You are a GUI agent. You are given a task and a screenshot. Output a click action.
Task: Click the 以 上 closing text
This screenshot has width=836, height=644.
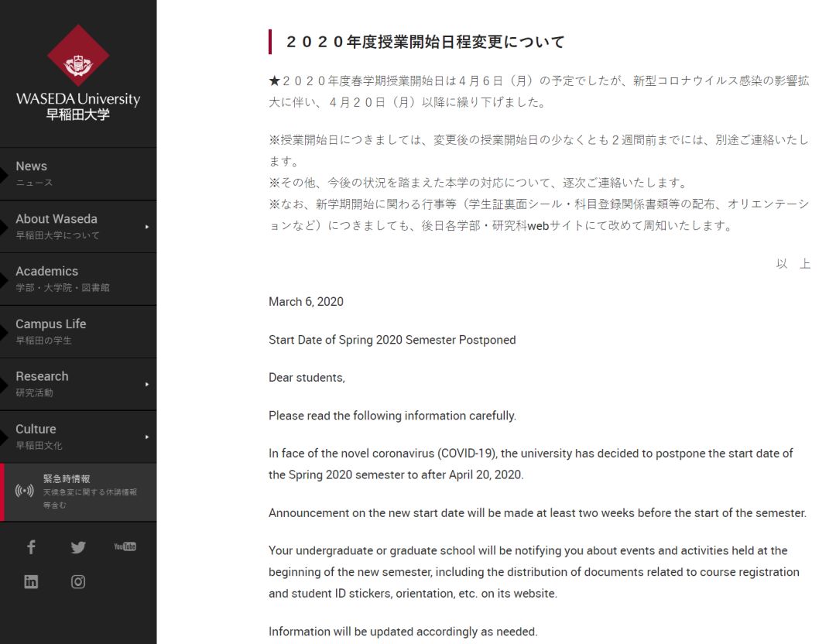click(793, 263)
